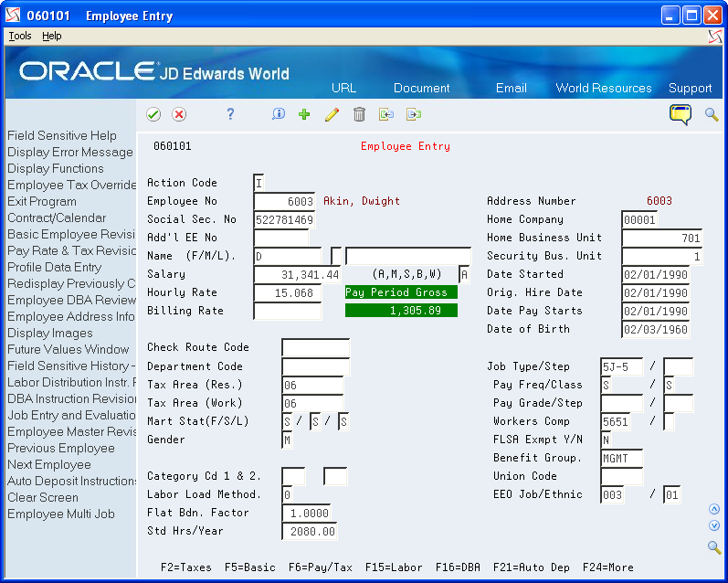Click the magnifier icon in toolbar

click(x=712, y=114)
